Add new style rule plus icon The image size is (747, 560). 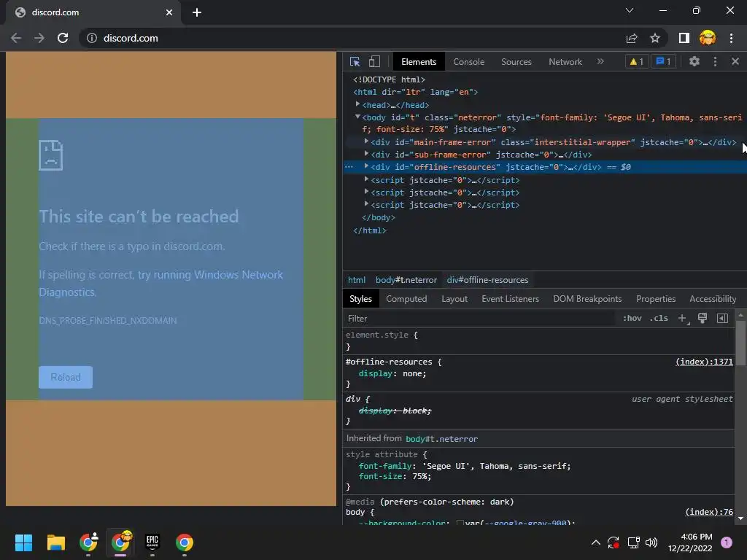point(683,319)
